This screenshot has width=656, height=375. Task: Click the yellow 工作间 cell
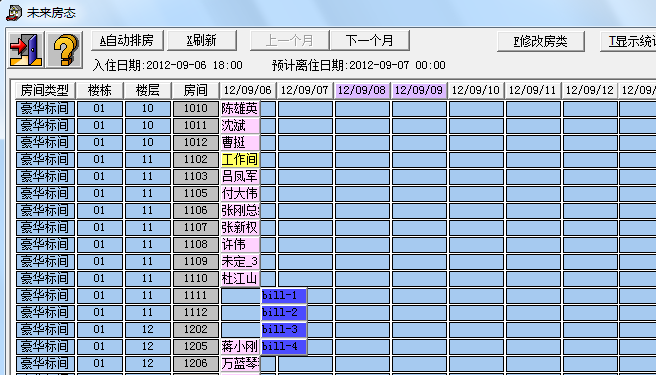[x=240, y=159]
